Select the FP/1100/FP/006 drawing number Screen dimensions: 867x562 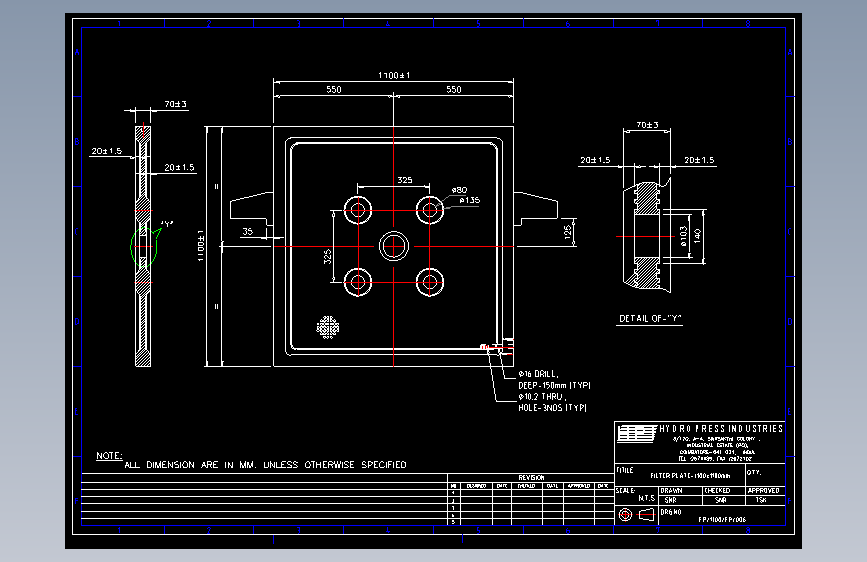[722, 520]
